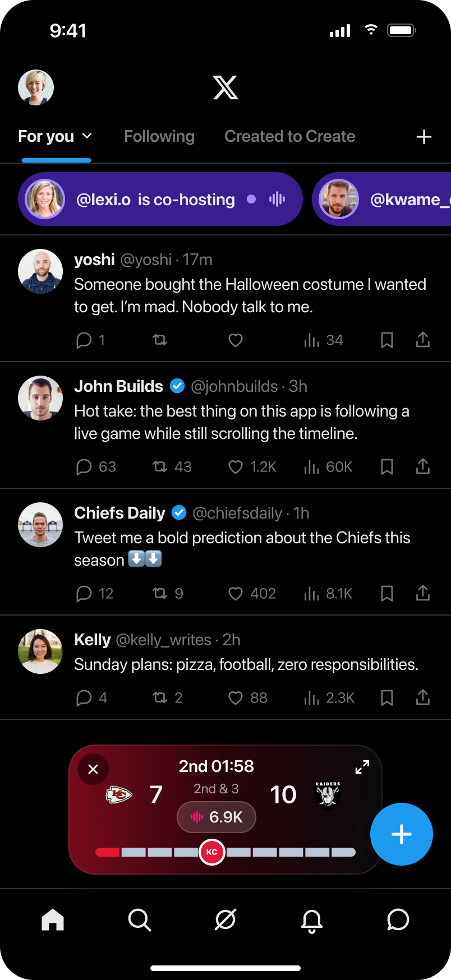This screenshot has height=980, width=451.
Task: Open the Notifications bell icon
Action: pyautogui.click(x=312, y=921)
